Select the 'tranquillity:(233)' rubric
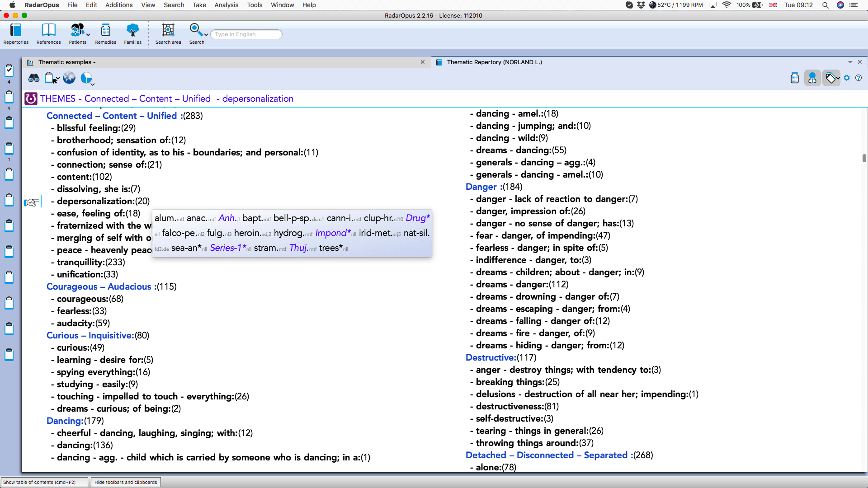The image size is (868, 488). [x=91, y=262]
